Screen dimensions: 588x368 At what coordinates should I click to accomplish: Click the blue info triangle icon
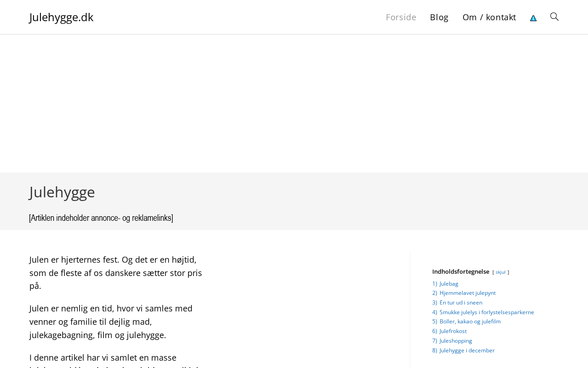click(533, 18)
